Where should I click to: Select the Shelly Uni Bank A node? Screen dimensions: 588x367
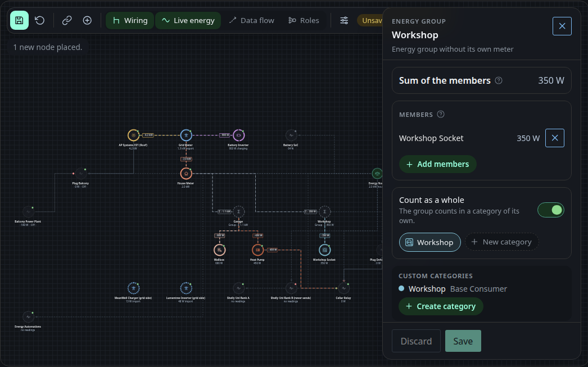pyautogui.click(x=238, y=288)
